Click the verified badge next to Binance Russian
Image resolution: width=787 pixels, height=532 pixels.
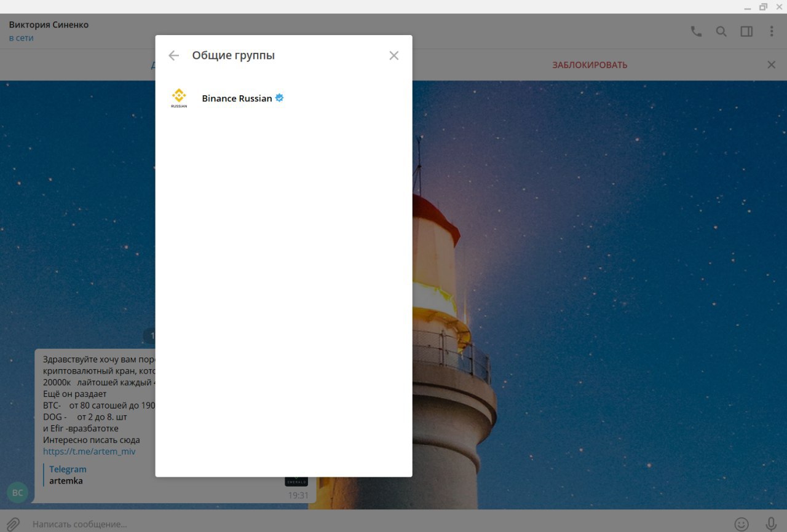tap(279, 98)
